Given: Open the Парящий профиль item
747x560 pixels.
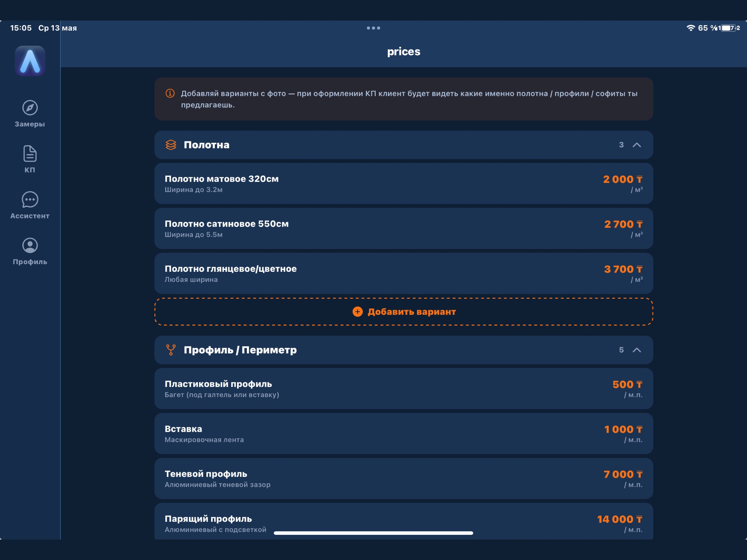Looking at the screenshot, I should pos(404,521).
